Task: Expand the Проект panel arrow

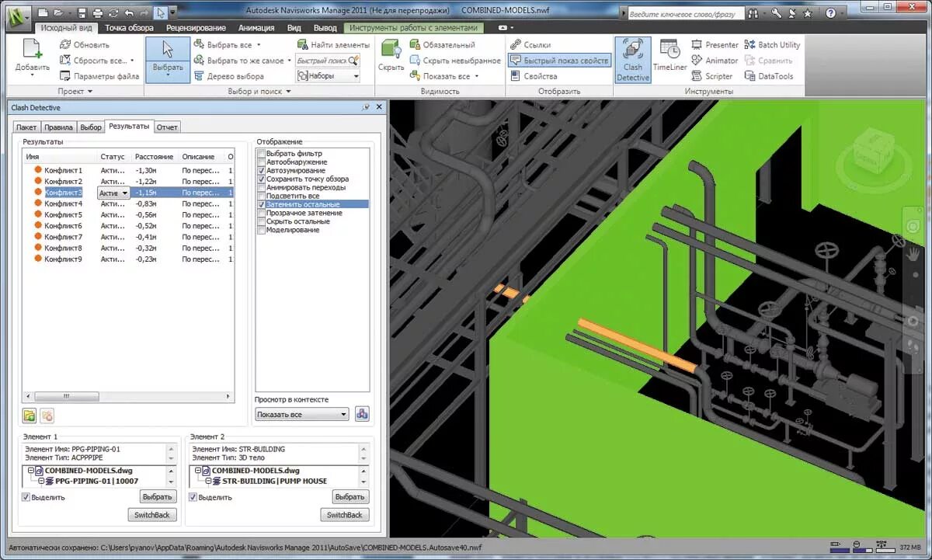Action: tap(90, 92)
